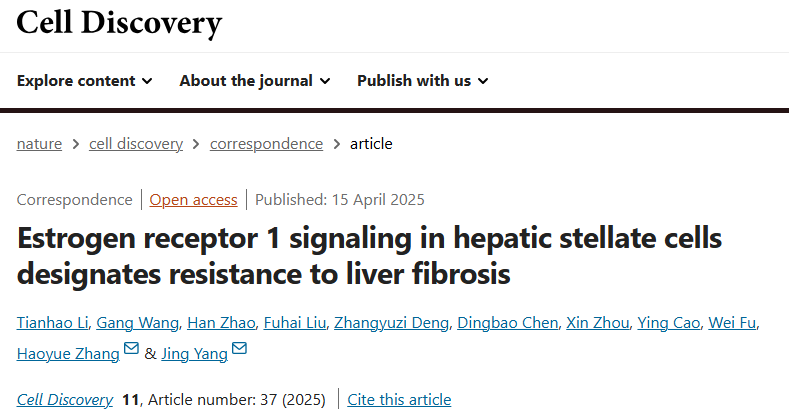Open author Tianhao Li's profile

[x=52, y=323]
